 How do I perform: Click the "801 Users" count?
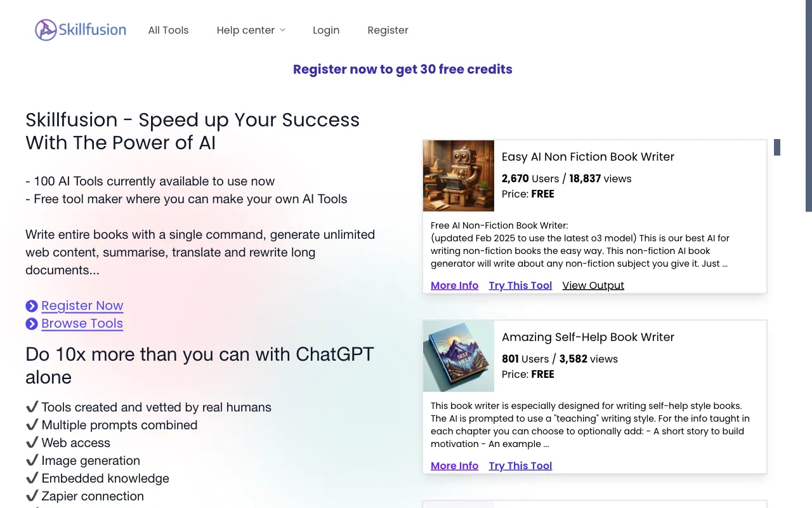[x=525, y=359]
